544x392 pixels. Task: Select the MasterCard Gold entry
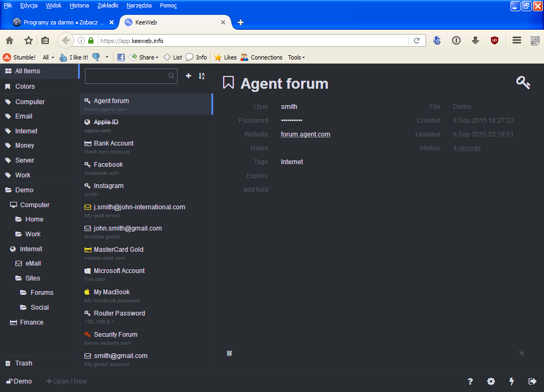pos(118,250)
